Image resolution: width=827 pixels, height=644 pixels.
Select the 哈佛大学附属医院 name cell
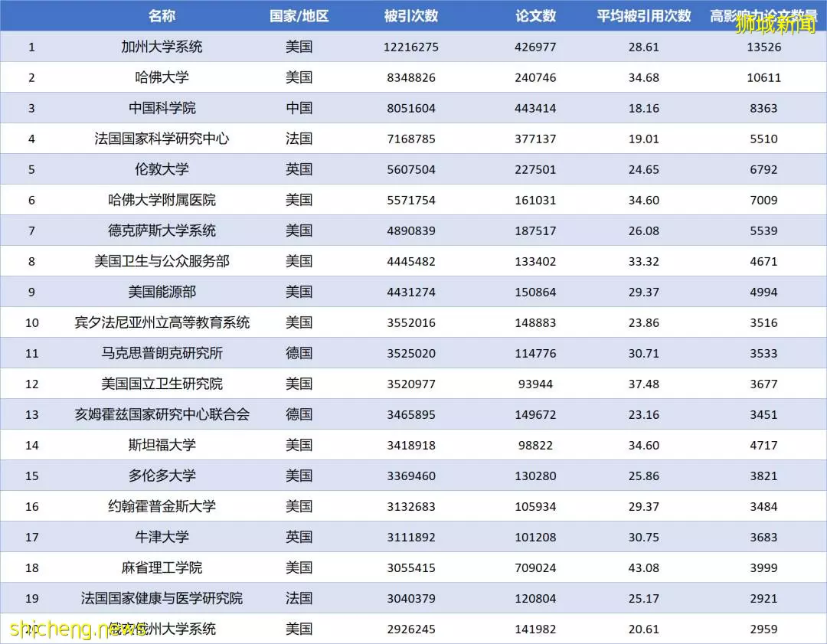coord(162,200)
